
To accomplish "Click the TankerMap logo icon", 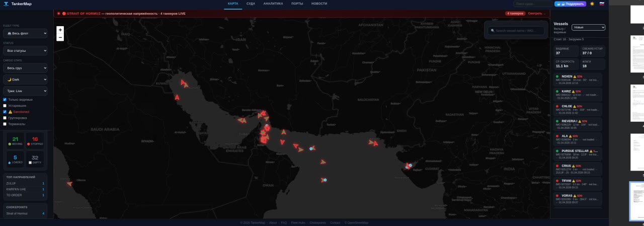I will (6, 4).
